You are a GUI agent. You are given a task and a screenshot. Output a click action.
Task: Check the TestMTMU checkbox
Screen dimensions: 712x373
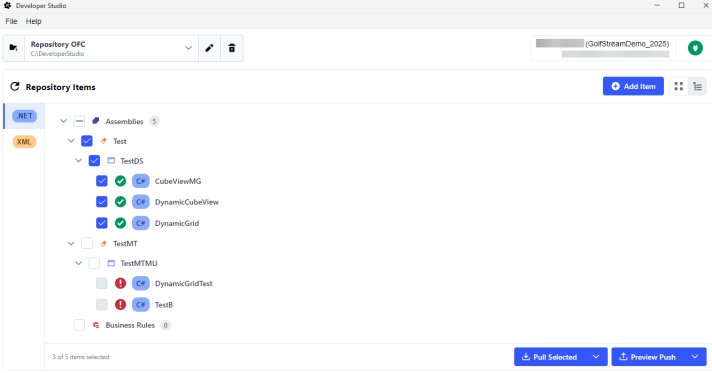tap(94, 263)
